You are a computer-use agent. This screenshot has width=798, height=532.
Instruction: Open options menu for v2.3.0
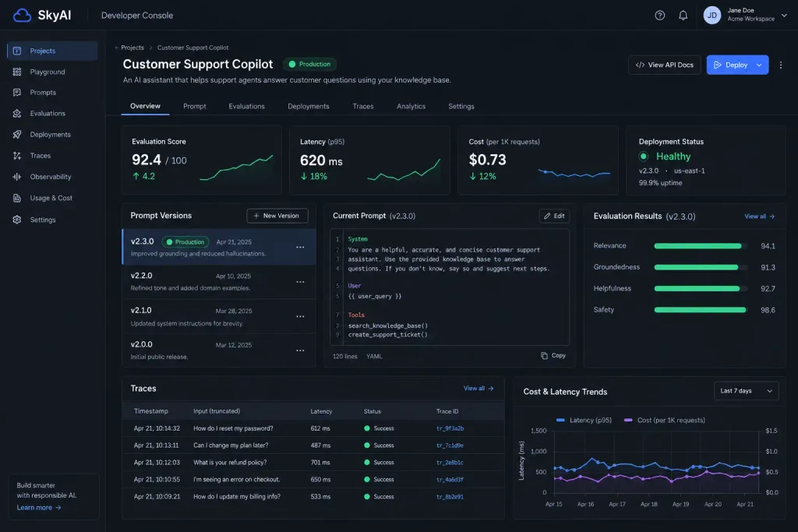(x=300, y=247)
